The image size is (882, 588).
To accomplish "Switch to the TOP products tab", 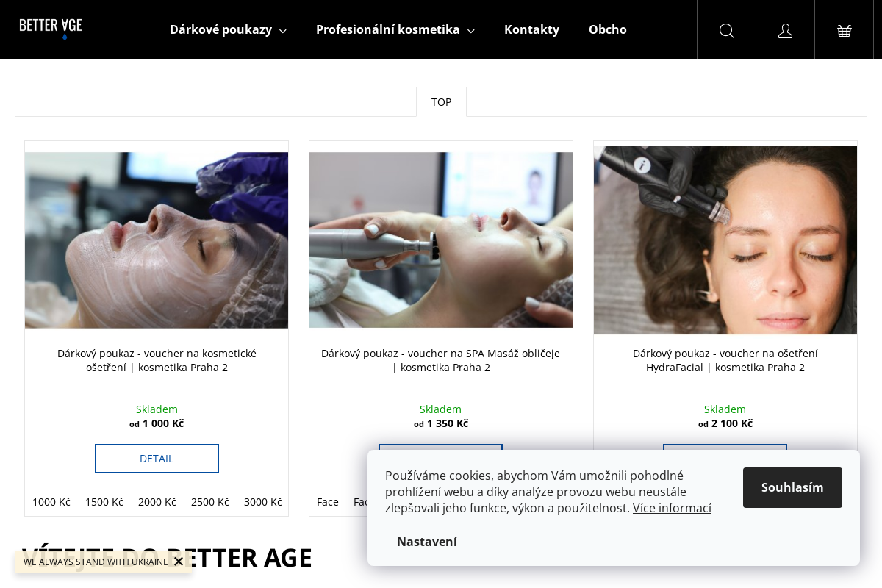I will (441, 101).
